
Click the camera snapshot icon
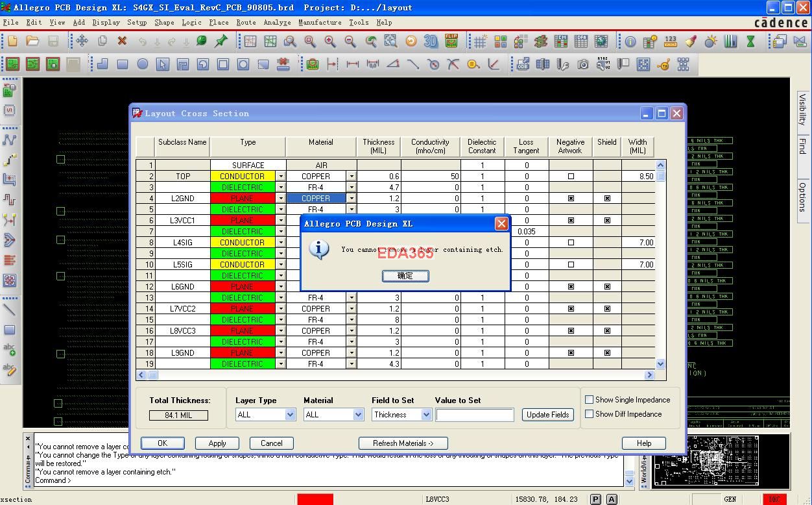pos(583,64)
